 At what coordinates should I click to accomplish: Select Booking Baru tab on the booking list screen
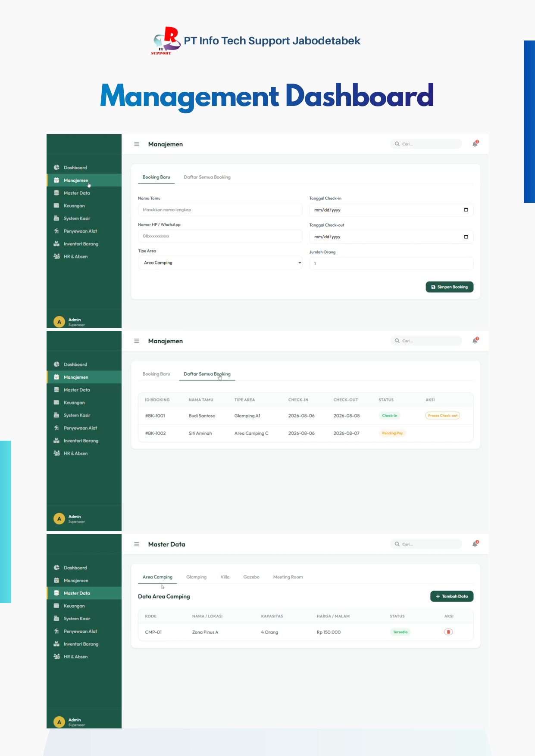(156, 374)
